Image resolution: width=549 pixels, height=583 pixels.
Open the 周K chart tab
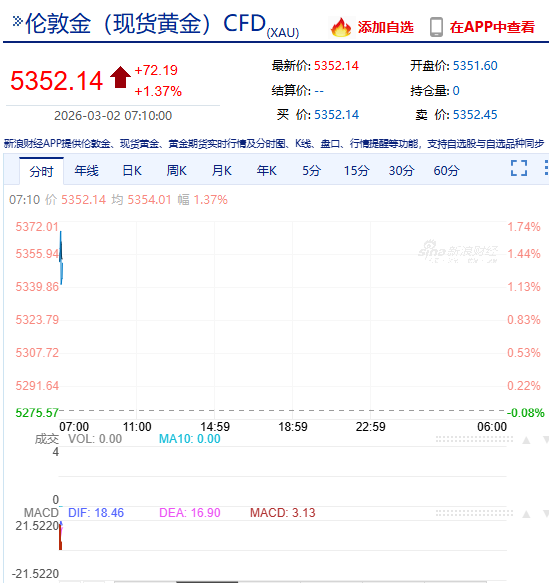(x=177, y=171)
